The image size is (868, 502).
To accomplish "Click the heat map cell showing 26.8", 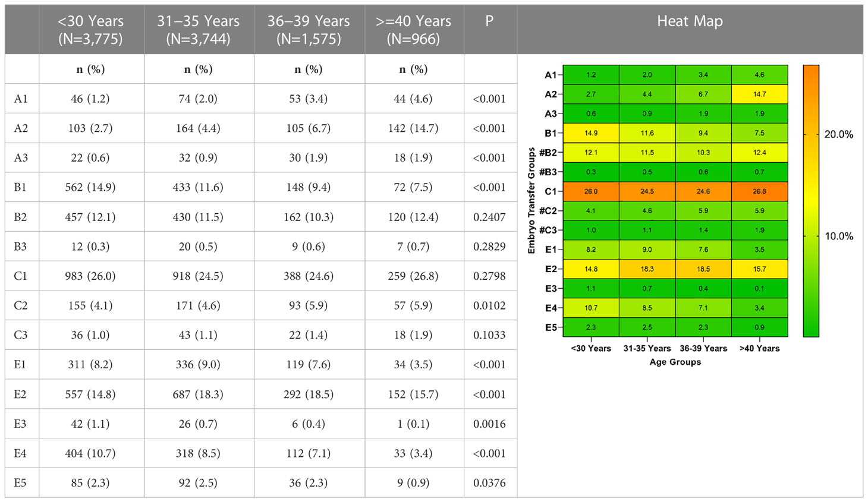I will click(x=760, y=191).
